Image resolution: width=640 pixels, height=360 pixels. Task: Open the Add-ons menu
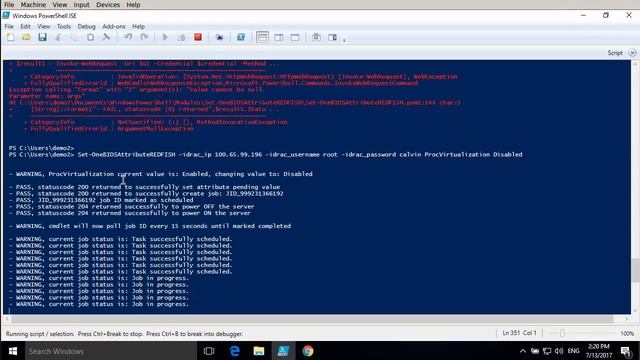pyautogui.click(x=114, y=26)
